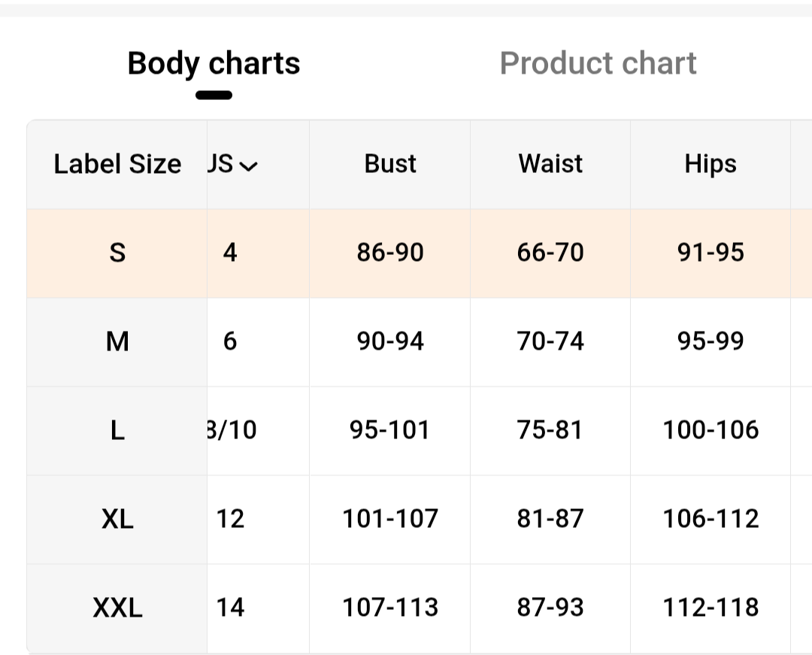Open the US size unit dropdown
Image resolution: width=812 pixels, height=655 pixels.
(233, 165)
